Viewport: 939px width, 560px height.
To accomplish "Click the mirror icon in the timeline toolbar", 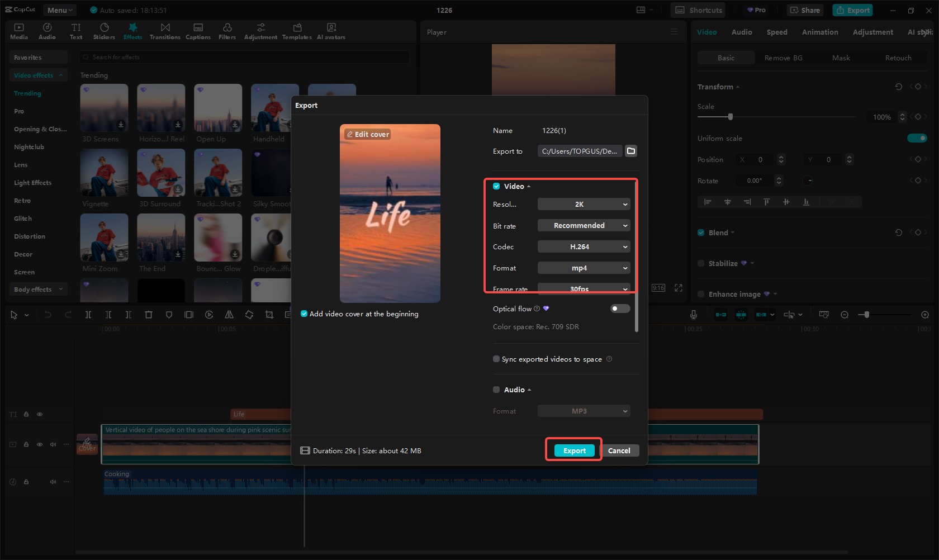I will pos(229,314).
